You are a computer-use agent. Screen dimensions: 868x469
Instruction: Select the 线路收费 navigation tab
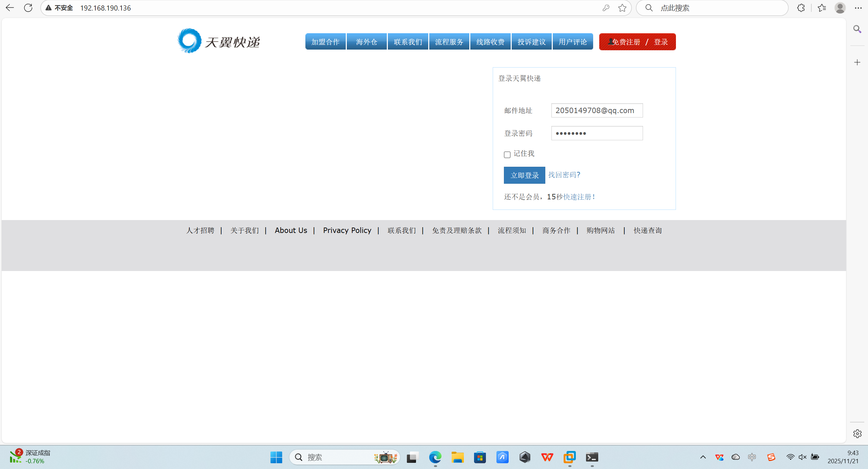[490, 42]
